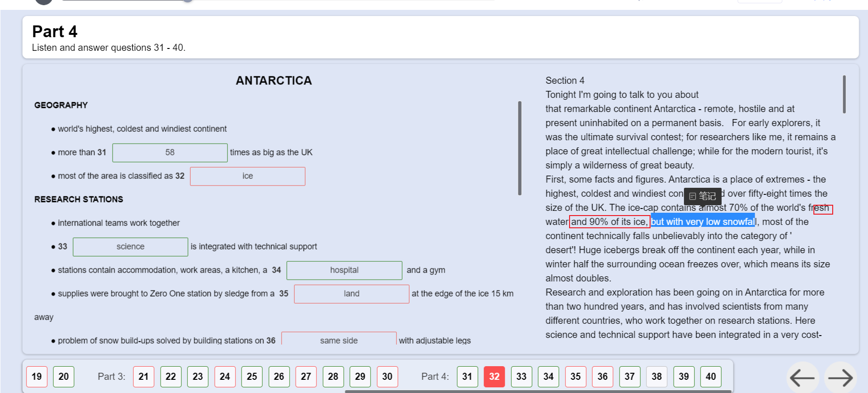Click the question panel vertical scrollbar
The width and height of the screenshot is (868, 393).
click(520, 148)
